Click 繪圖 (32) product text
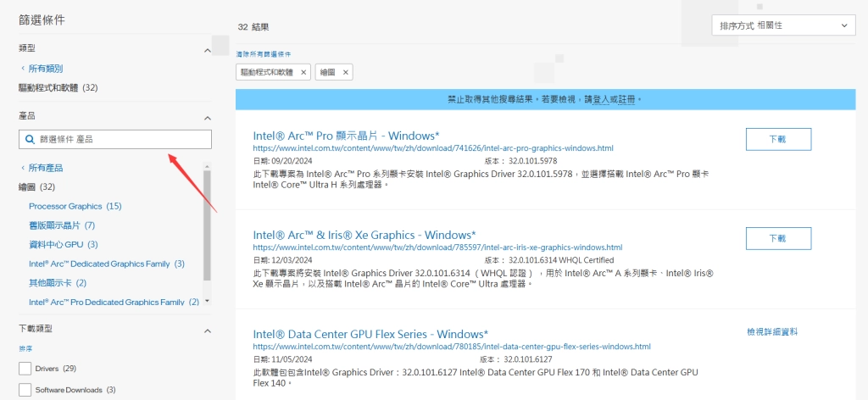Viewport: 868px width, 400px height. 36,187
